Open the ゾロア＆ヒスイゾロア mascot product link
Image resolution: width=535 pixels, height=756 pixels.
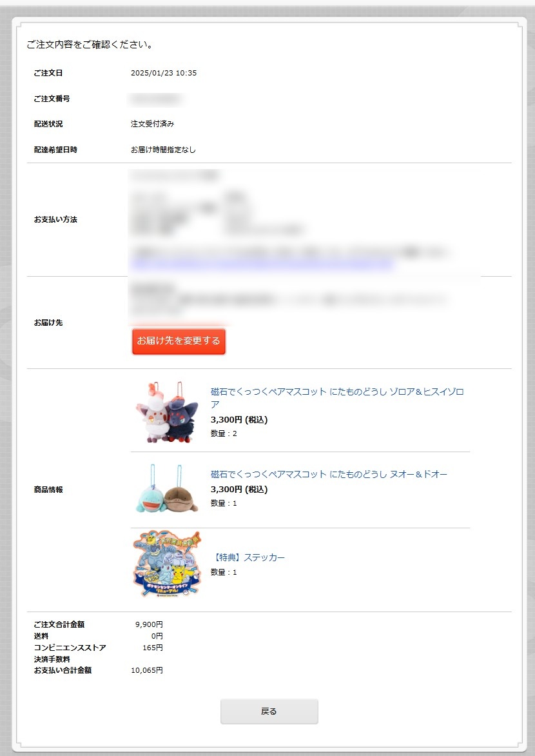(x=337, y=398)
